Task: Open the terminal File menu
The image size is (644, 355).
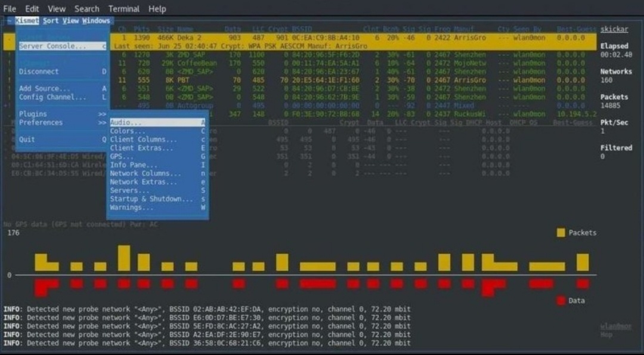Action: (10, 8)
